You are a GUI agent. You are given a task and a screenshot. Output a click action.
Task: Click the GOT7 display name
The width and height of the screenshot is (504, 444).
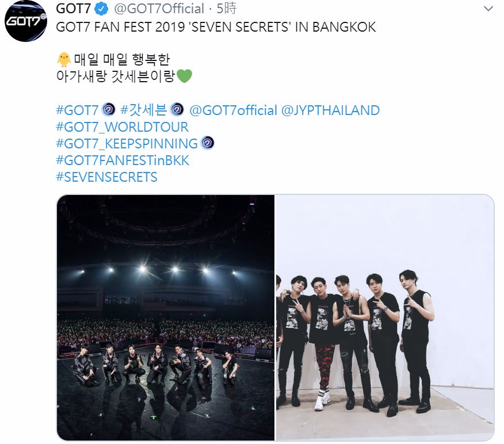click(x=74, y=9)
